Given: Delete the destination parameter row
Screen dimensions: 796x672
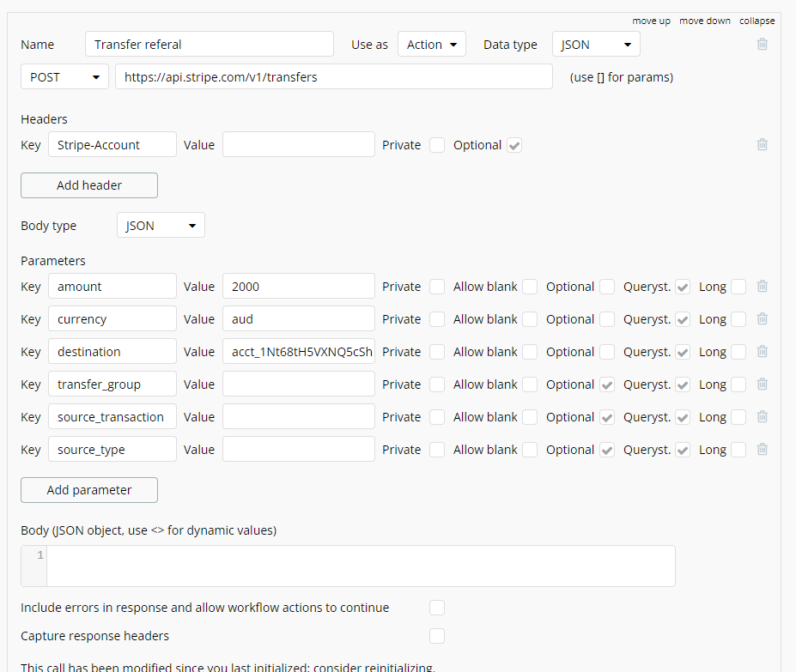Looking at the screenshot, I should pos(762,352).
